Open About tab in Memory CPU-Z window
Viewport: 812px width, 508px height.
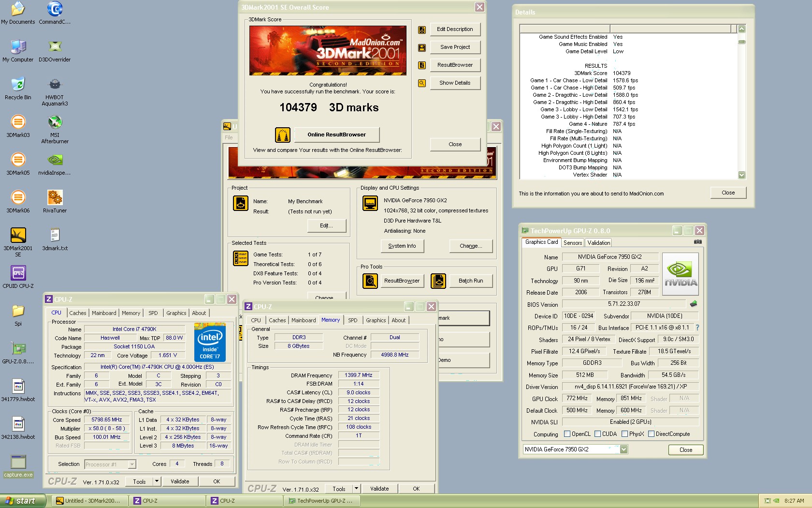click(399, 320)
